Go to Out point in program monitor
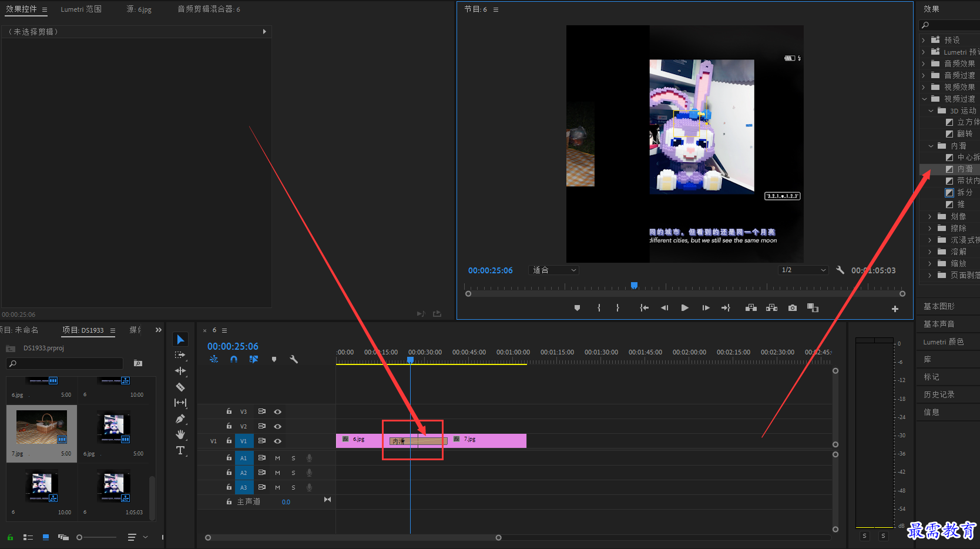 [x=726, y=308]
